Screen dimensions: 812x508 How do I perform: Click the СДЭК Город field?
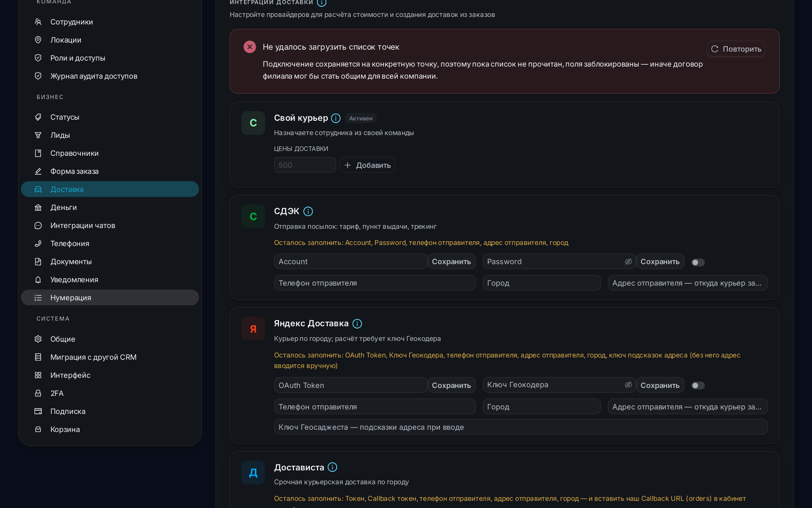pos(542,283)
